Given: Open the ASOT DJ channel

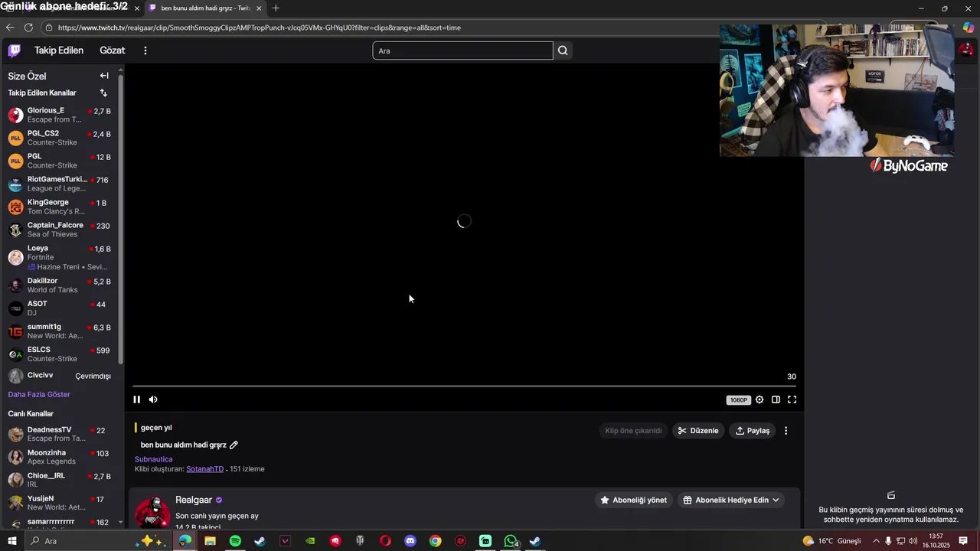Looking at the screenshot, I should click(x=60, y=308).
